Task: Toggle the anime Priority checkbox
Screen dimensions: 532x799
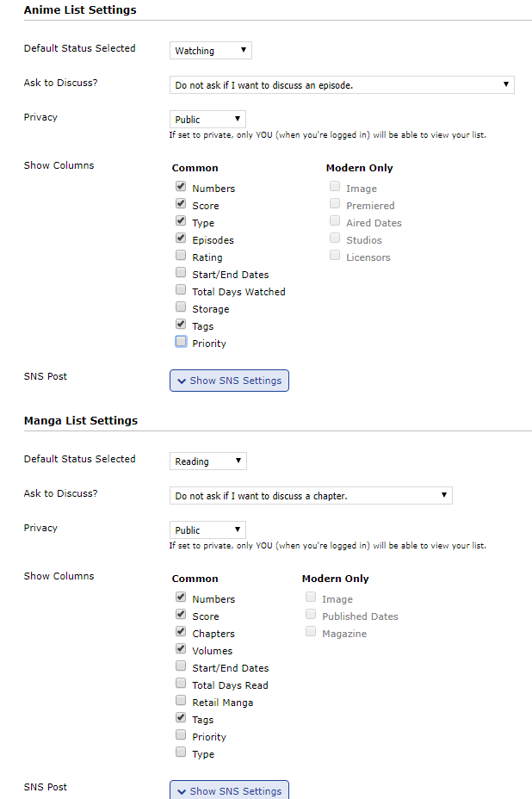Action: click(x=181, y=342)
